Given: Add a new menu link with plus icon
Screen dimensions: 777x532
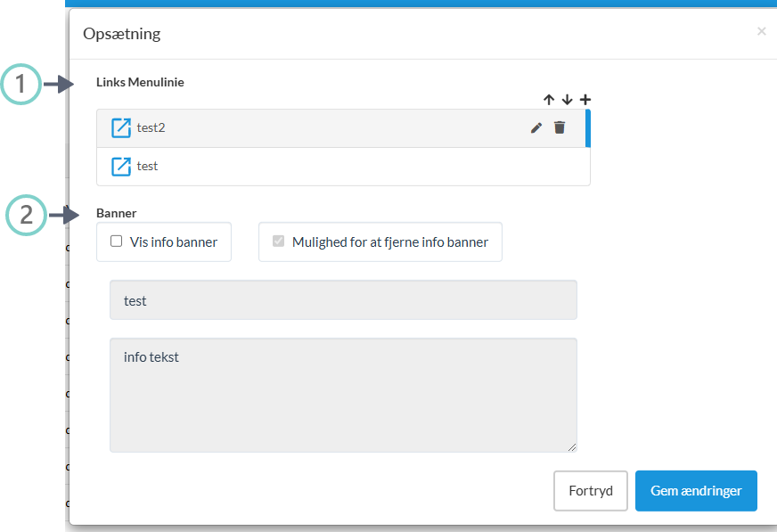Looking at the screenshot, I should coord(585,100).
